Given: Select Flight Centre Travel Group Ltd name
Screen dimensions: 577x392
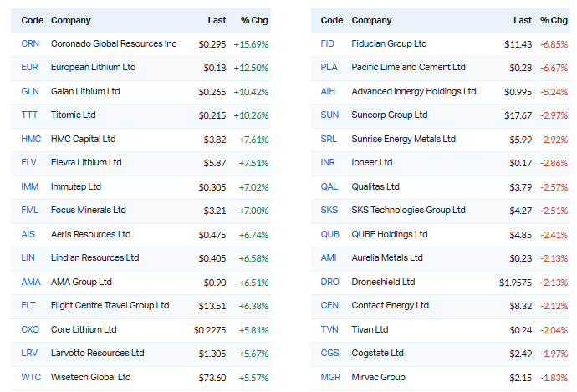Looking at the screenshot, I should tap(110, 306).
